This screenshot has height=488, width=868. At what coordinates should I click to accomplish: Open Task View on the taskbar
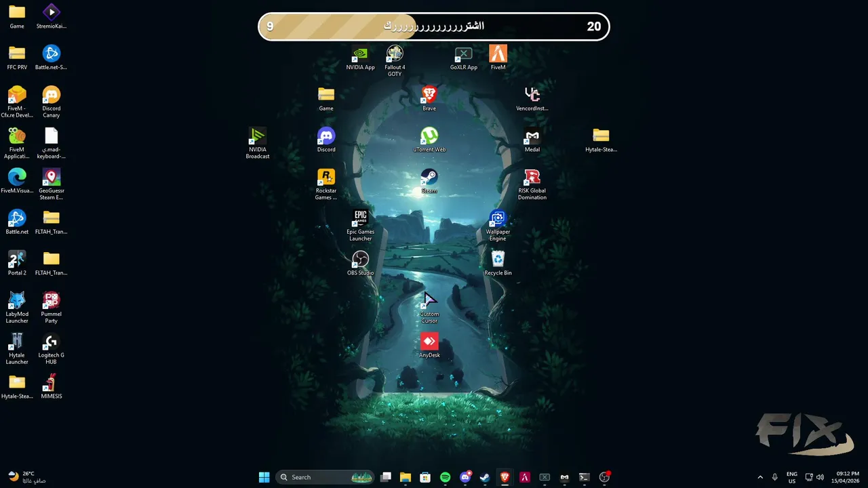pos(386,477)
